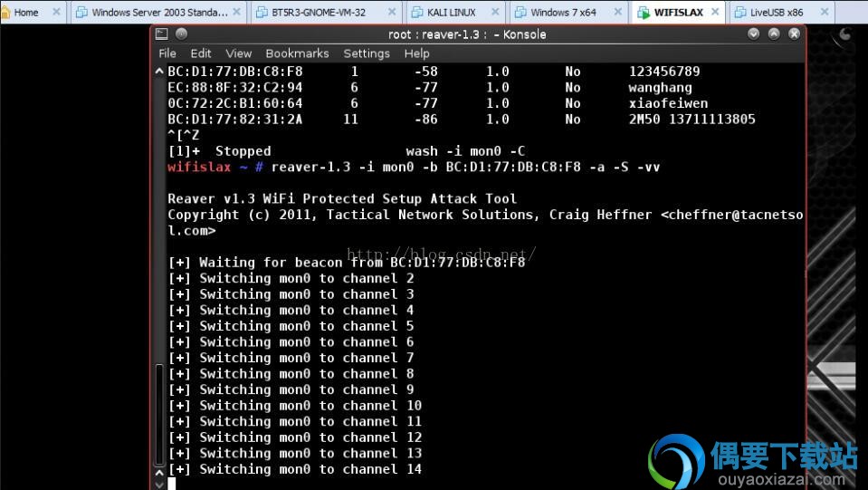The width and height of the screenshot is (868, 490).
Task: Click the Switching to channel 14 line
Action: 295,469
